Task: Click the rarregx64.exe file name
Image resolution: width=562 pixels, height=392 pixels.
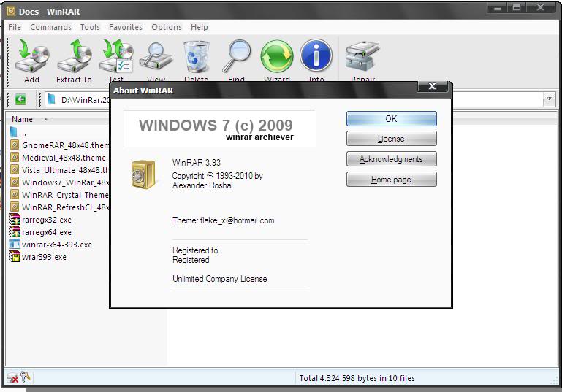Action: (47, 232)
